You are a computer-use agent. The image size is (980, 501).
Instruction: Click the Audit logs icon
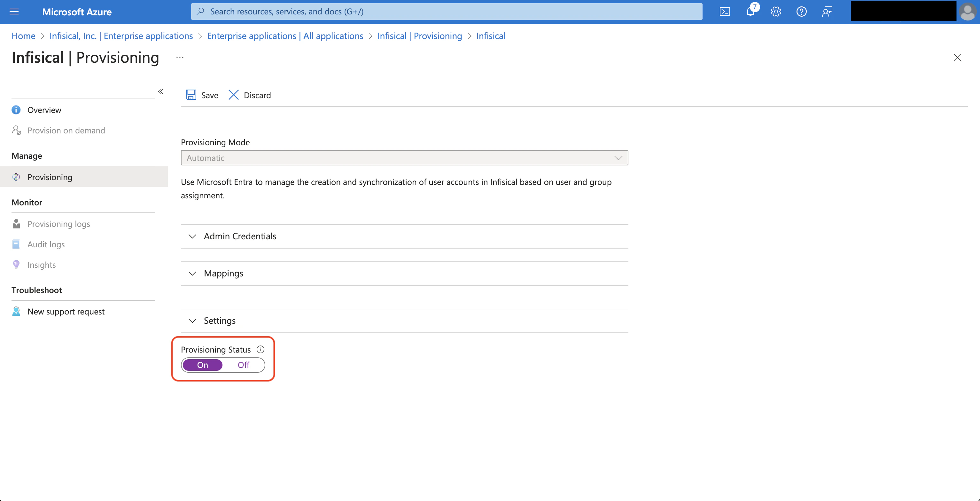point(16,244)
